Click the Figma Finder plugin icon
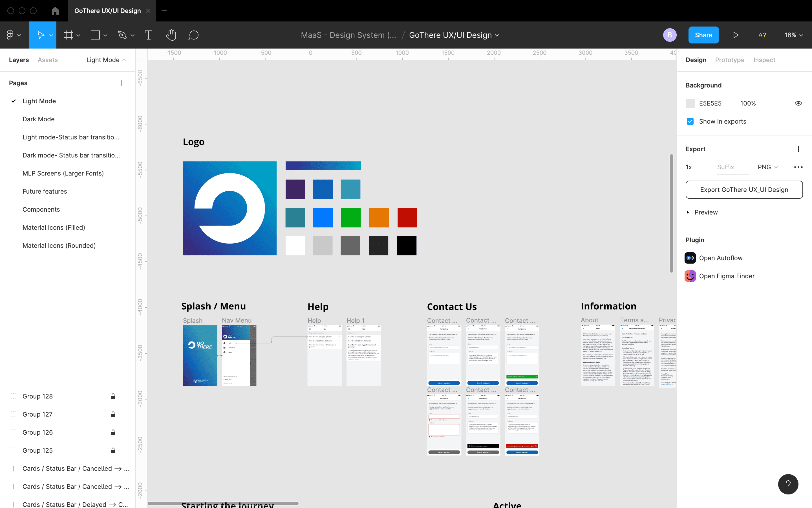The image size is (812, 508). click(690, 276)
